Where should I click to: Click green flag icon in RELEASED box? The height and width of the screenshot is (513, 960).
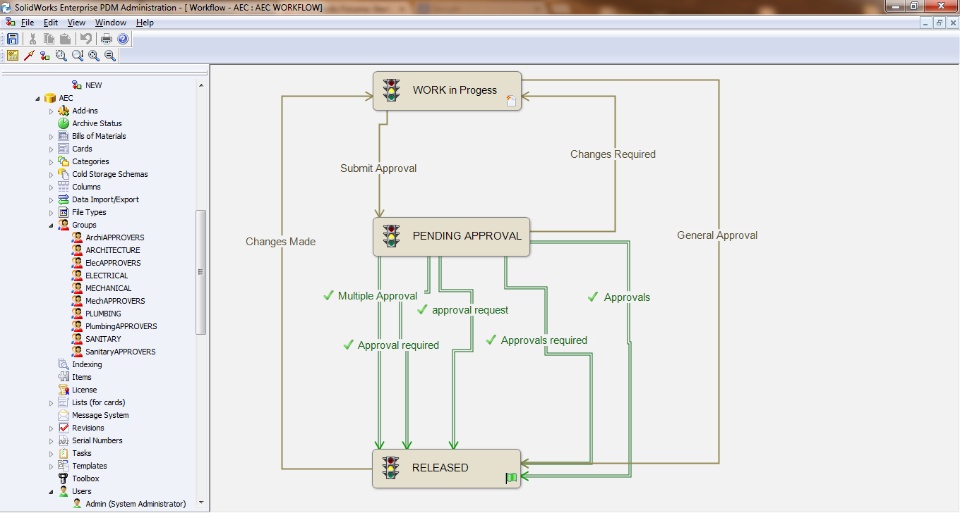point(511,477)
